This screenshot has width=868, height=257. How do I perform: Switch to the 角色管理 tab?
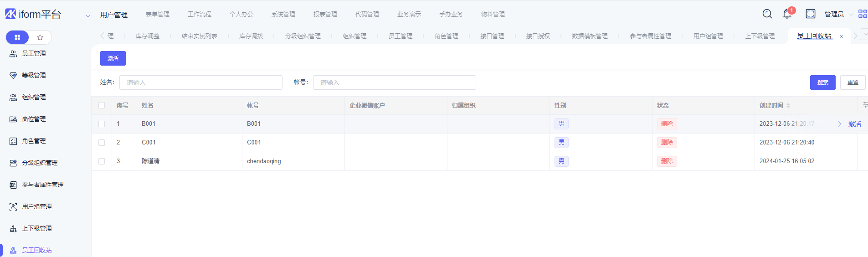point(446,36)
